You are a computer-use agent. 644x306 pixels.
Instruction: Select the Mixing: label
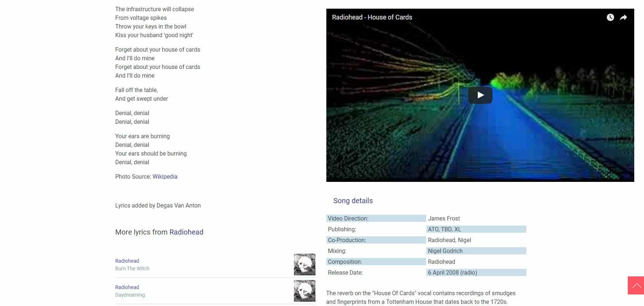coord(337,251)
